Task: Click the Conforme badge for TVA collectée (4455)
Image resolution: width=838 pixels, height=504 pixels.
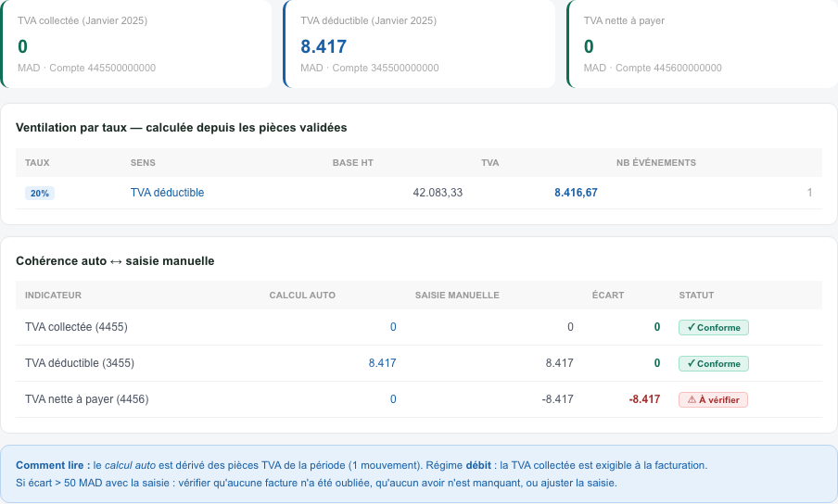Action: (714, 327)
